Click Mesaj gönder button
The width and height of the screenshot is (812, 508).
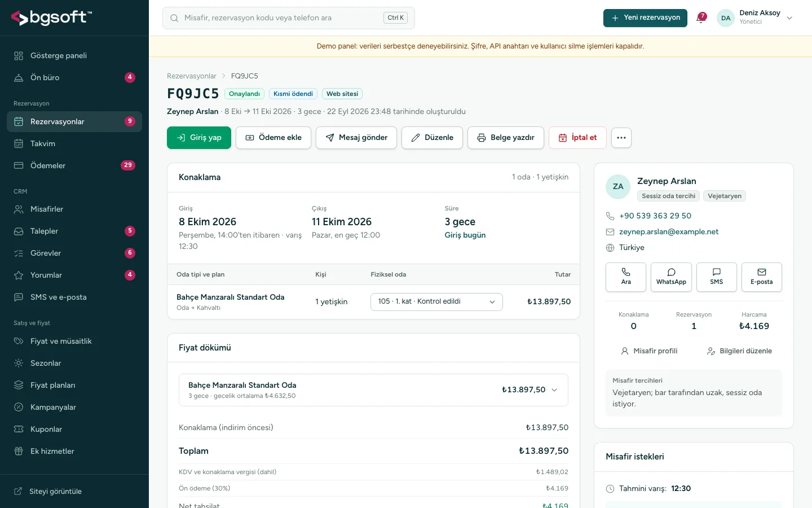point(356,138)
